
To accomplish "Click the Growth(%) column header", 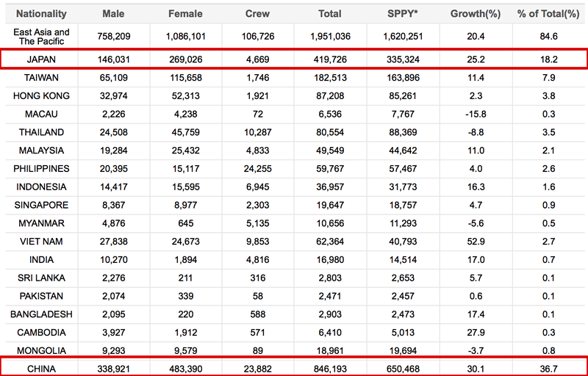I will tap(476, 14).
